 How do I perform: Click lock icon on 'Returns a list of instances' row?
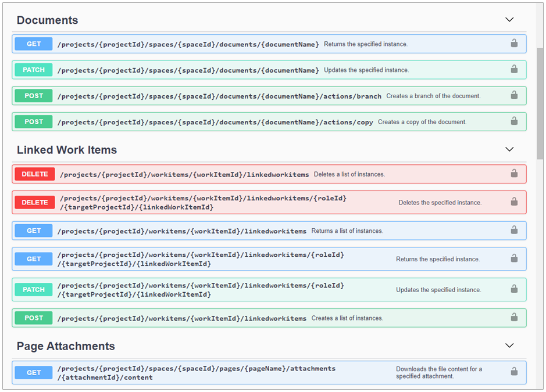[514, 230]
